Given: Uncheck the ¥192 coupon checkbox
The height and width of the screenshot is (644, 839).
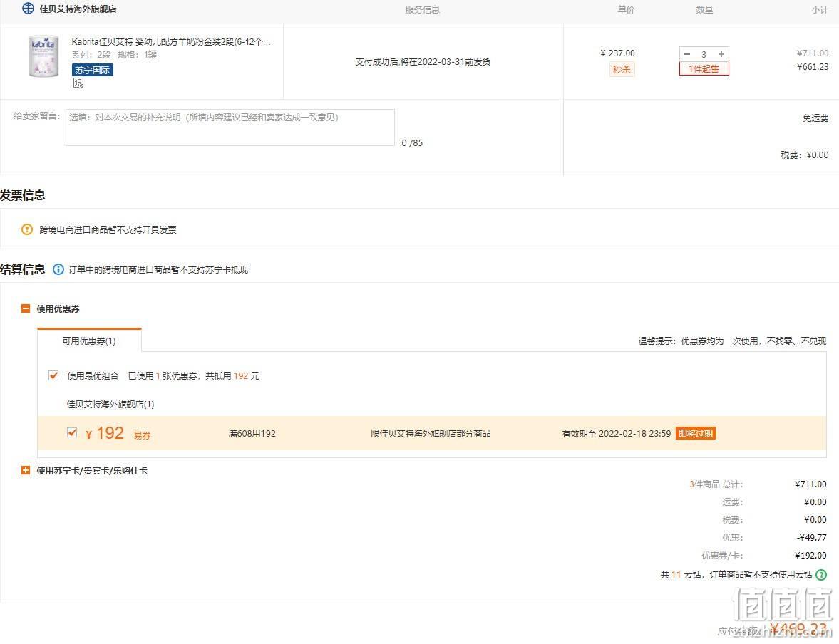Looking at the screenshot, I should [x=72, y=432].
